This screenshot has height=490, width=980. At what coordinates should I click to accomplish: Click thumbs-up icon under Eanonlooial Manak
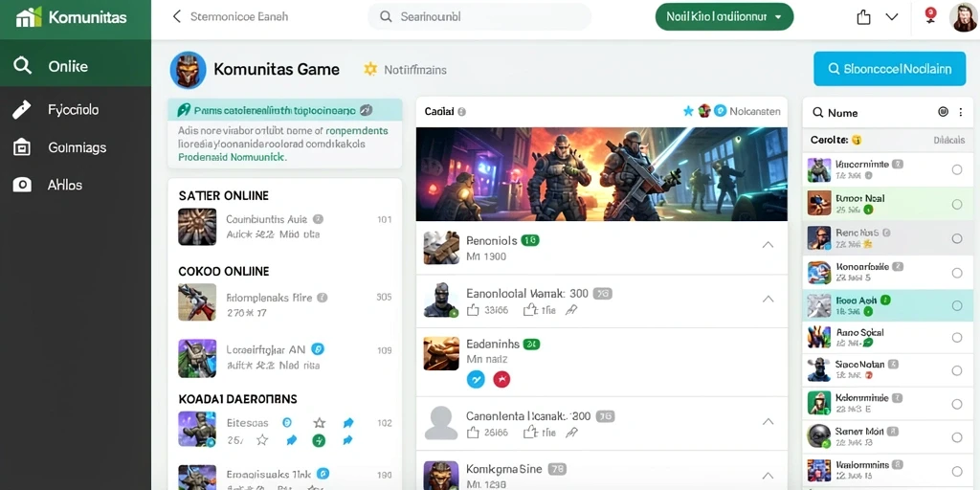[473, 309]
